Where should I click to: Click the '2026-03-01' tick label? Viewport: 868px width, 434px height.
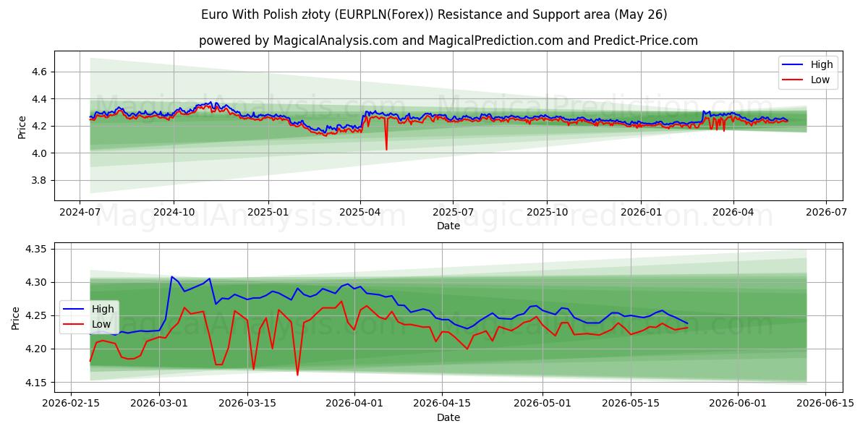(160, 404)
